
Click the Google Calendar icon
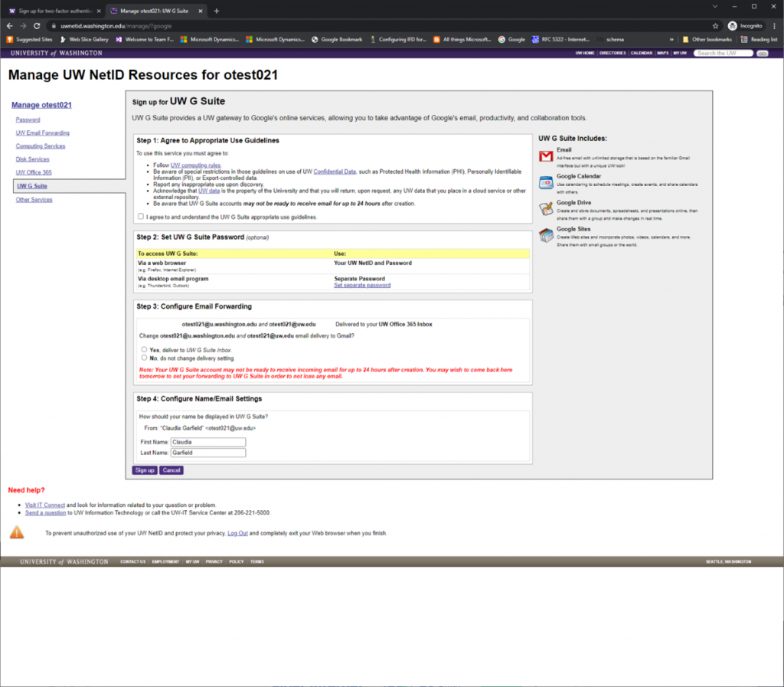[x=546, y=182]
